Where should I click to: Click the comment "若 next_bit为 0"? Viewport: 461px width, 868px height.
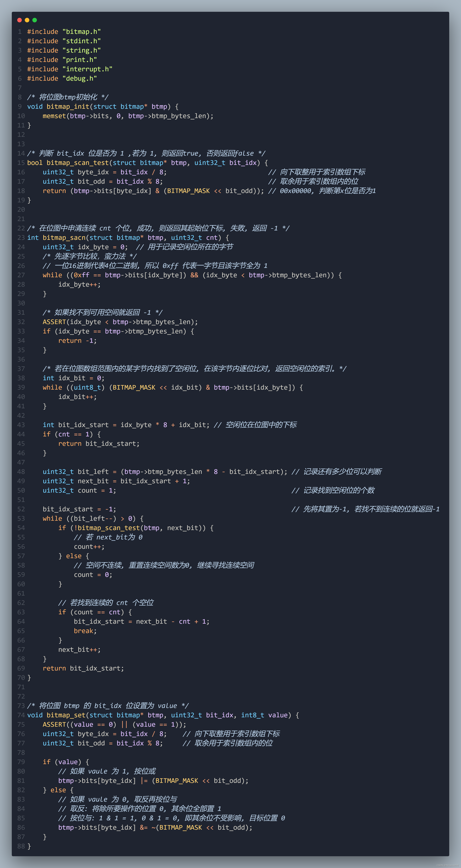click(x=108, y=537)
